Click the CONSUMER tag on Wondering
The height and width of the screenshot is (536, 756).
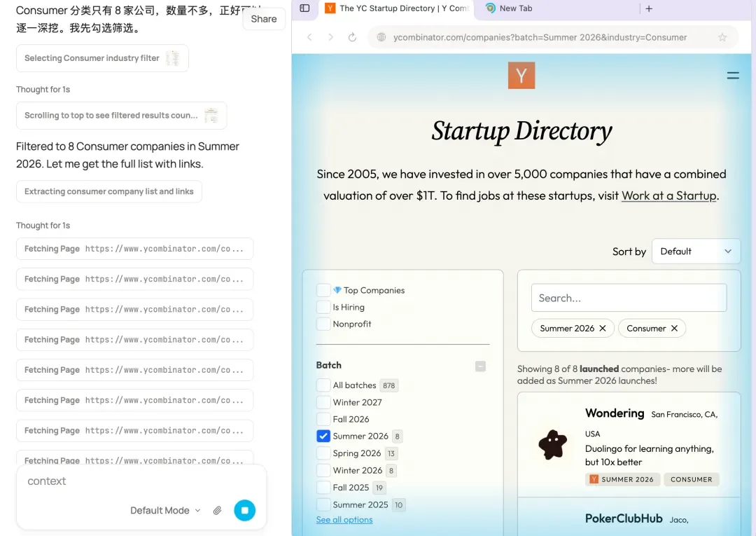691,479
